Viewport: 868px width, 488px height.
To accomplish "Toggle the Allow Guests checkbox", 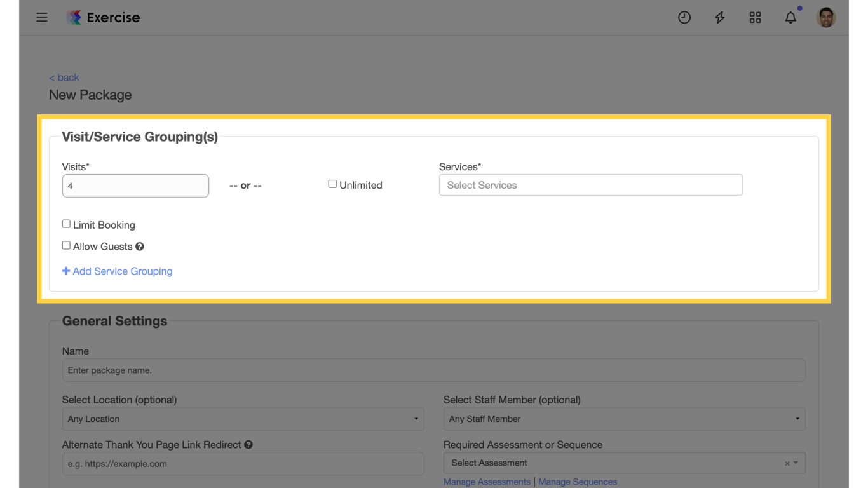I will [66, 245].
